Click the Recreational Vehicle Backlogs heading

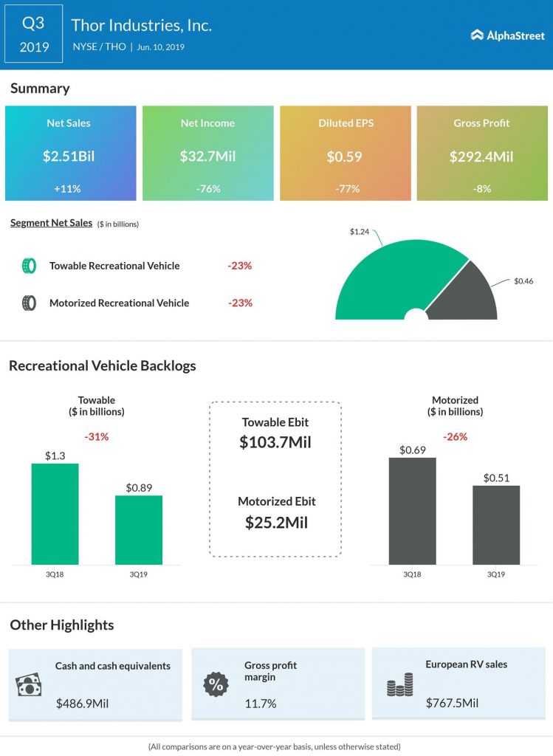pyautogui.click(x=102, y=365)
